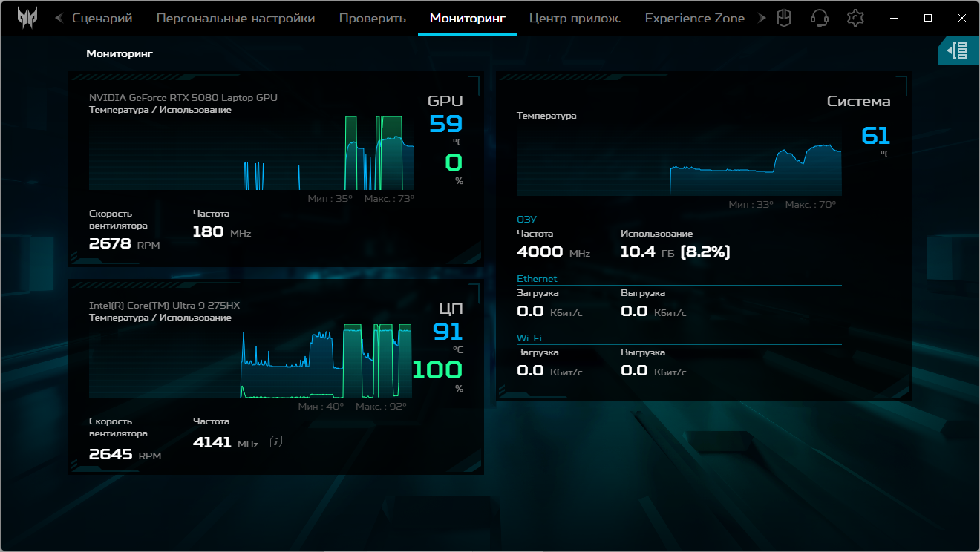Select the ЦП frequency value 4141 MHz

tap(226, 443)
